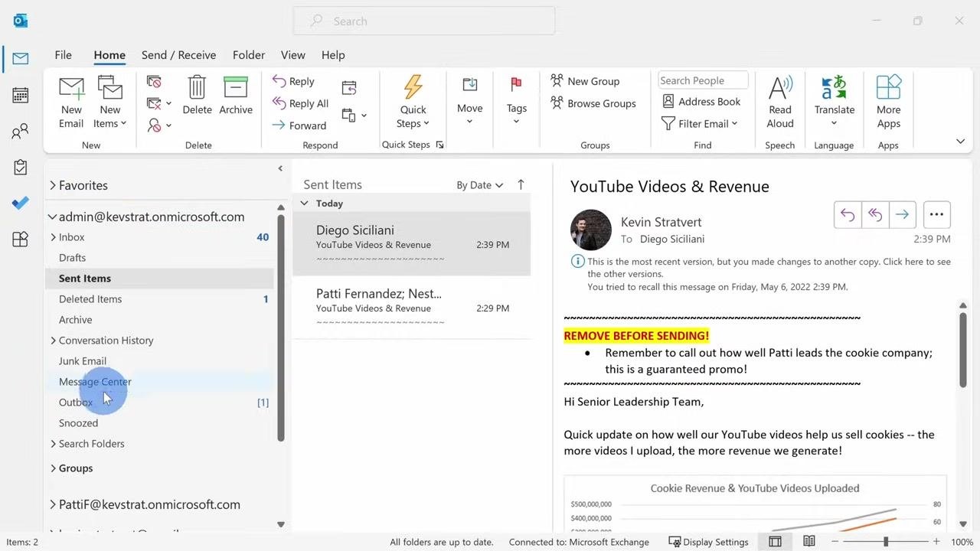The height and width of the screenshot is (551, 980).
Task: Expand the Favorites section
Action: click(x=53, y=185)
